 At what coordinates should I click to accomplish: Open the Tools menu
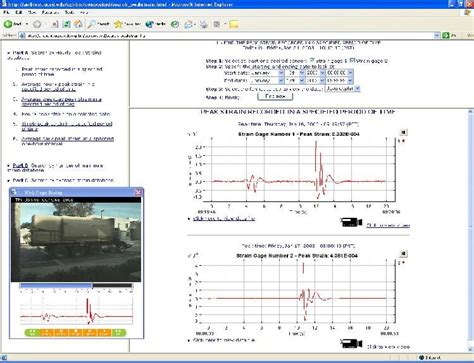pyautogui.click(x=69, y=12)
